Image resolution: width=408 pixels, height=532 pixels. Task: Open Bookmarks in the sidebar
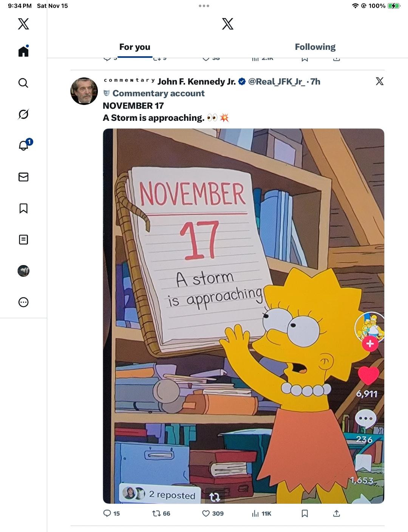tap(23, 208)
